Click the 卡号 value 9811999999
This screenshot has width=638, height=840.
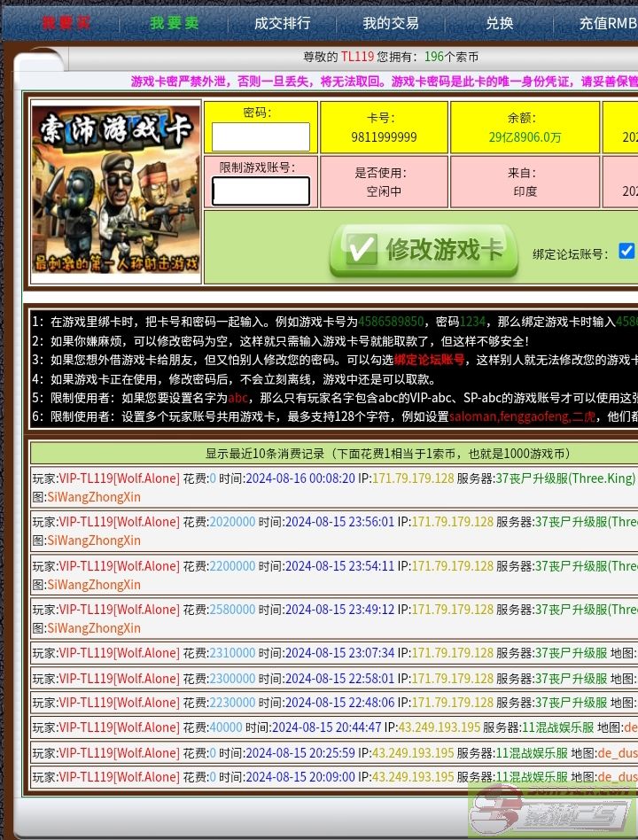pyautogui.click(x=384, y=137)
